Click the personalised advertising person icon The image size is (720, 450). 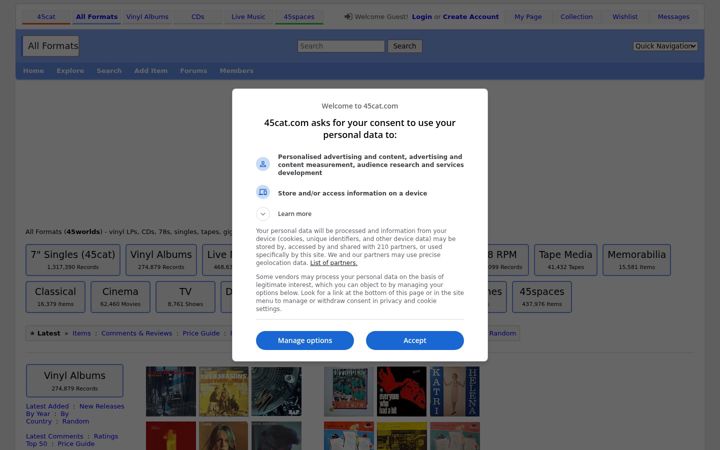point(263,163)
